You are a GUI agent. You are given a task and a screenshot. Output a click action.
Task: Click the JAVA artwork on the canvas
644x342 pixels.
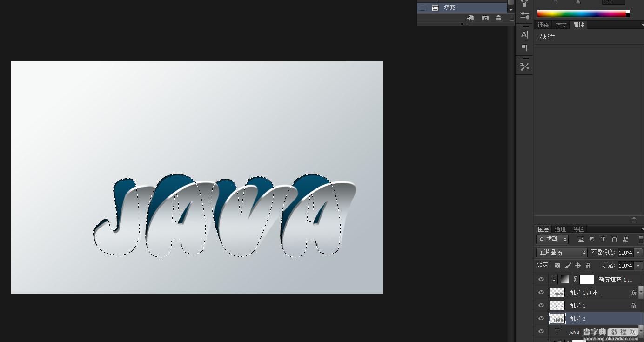click(x=225, y=216)
